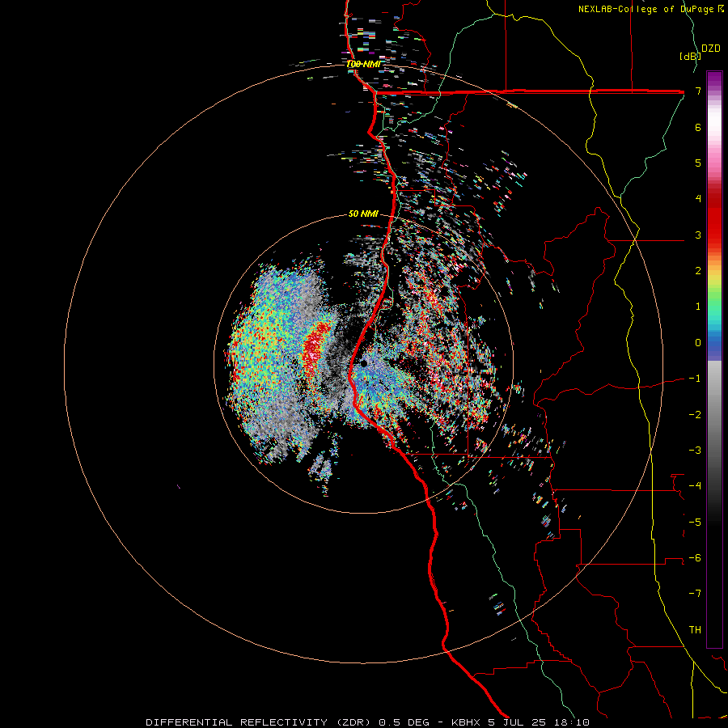The width and height of the screenshot is (728, 728).
Task: Select the 4 value on the scale
Action: [698, 199]
